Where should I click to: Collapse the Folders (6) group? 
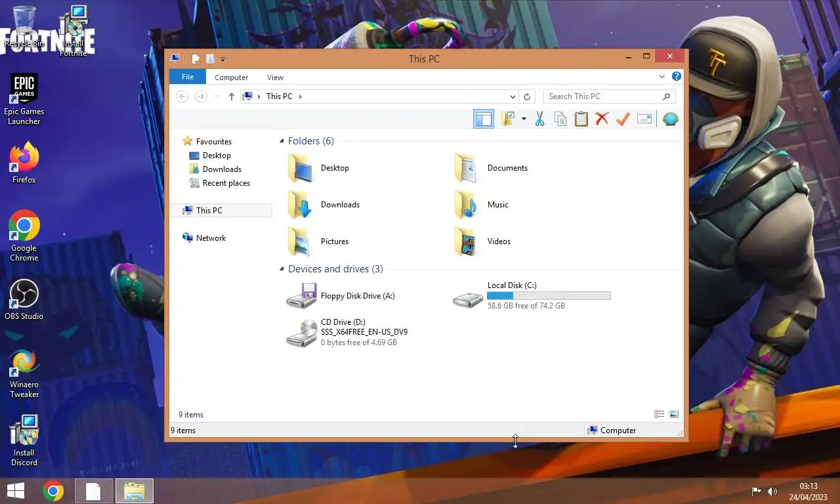[x=282, y=141]
